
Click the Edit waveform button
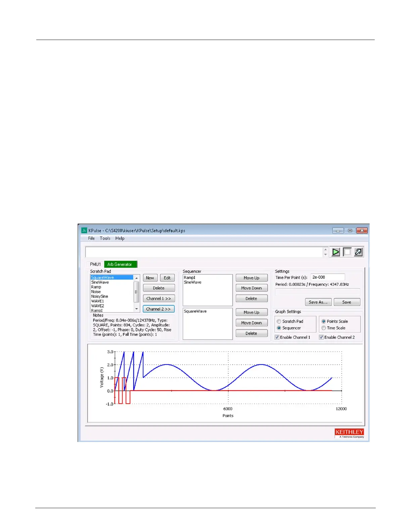(167, 278)
